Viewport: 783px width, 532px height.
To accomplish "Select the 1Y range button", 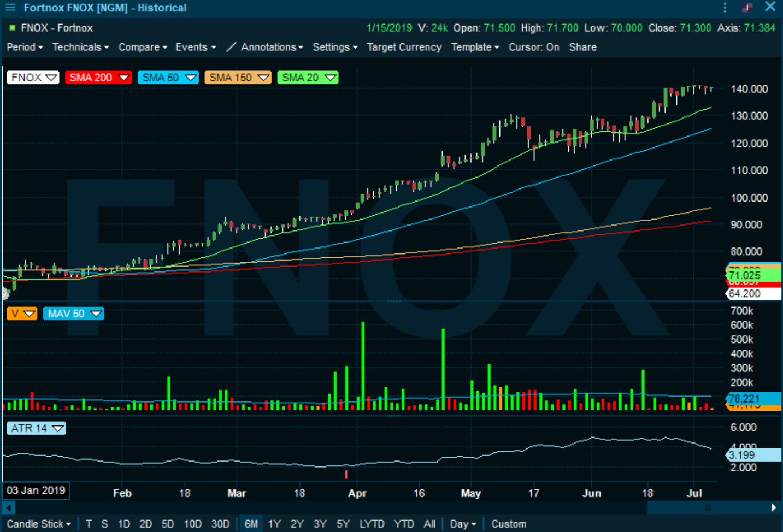I will tap(274, 524).
